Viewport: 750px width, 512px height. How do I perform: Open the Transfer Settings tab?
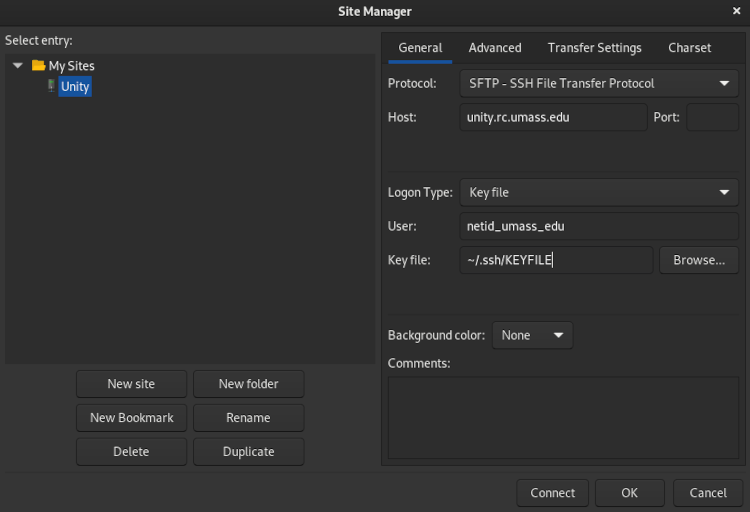pos(594,48)
